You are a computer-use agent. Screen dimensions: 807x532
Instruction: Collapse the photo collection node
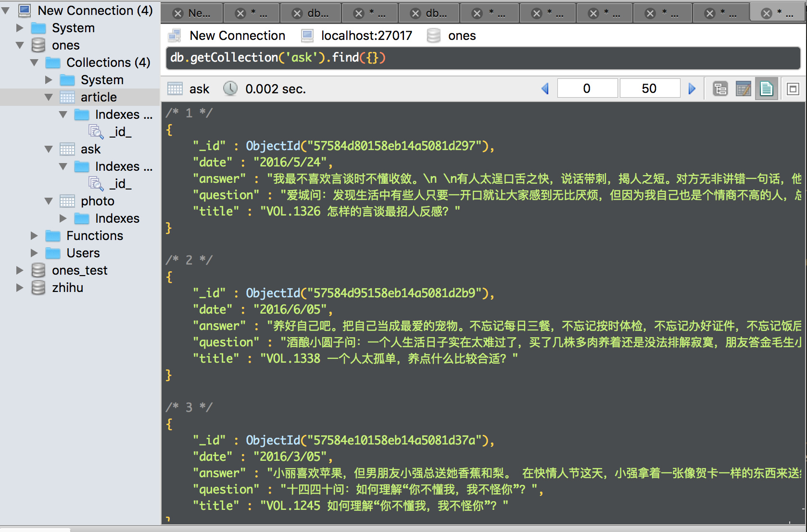[x=49, y=201]
